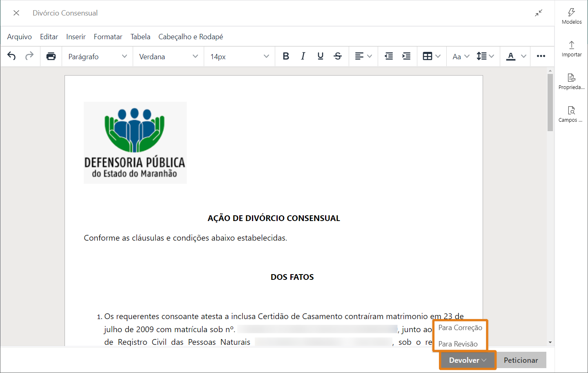The width and height of the screenshot is (588, 373).
Task: Toggle underline formatting
Action: coord(321,56)
